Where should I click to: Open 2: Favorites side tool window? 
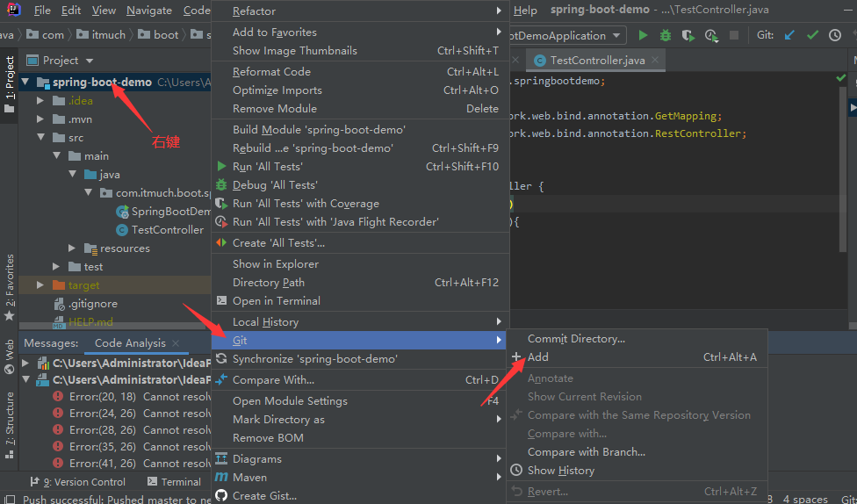(10, 287)
